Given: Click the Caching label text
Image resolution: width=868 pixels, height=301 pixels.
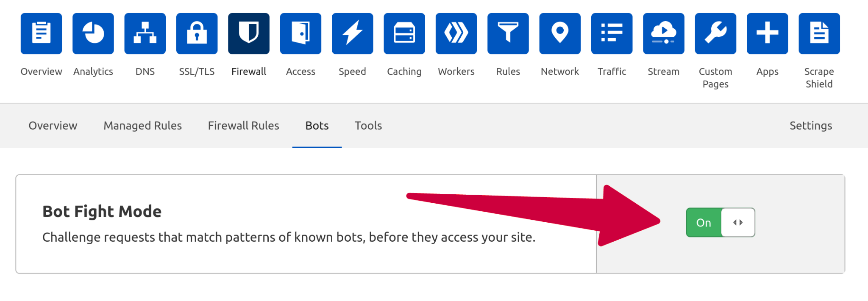Looking at the screenshot, I should click(404, 72).
